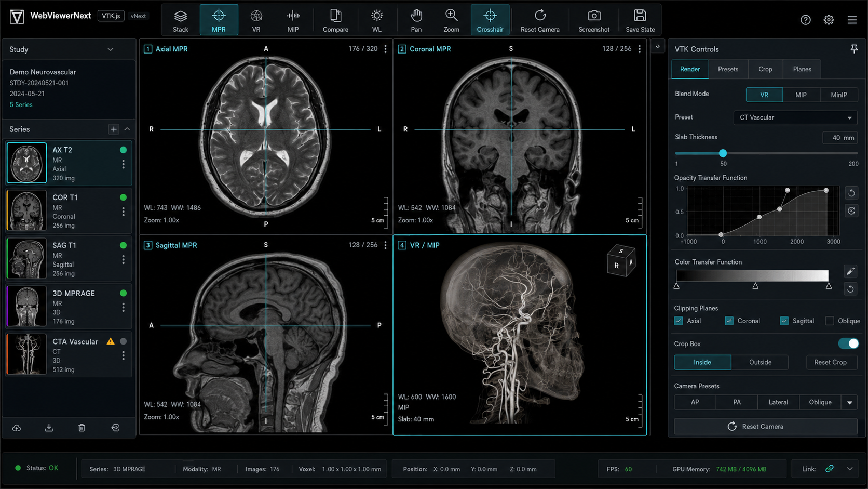Choose the Pan hand tool
Screen dimensions: 868x489
coord(416,20)
